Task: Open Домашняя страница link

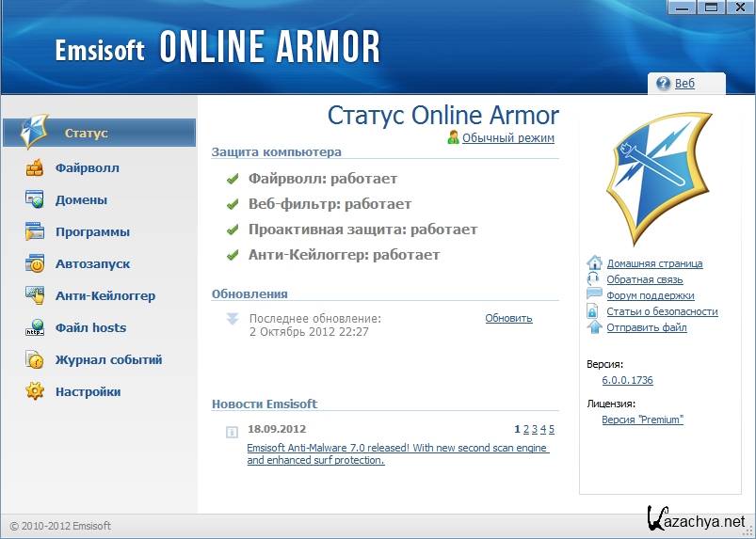Action: pyautogui.click(x=654, y=263)
